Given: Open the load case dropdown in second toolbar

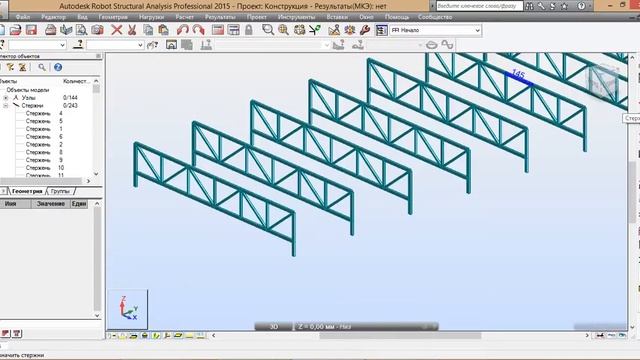Looking at the screenshot, I should (273, 45).
